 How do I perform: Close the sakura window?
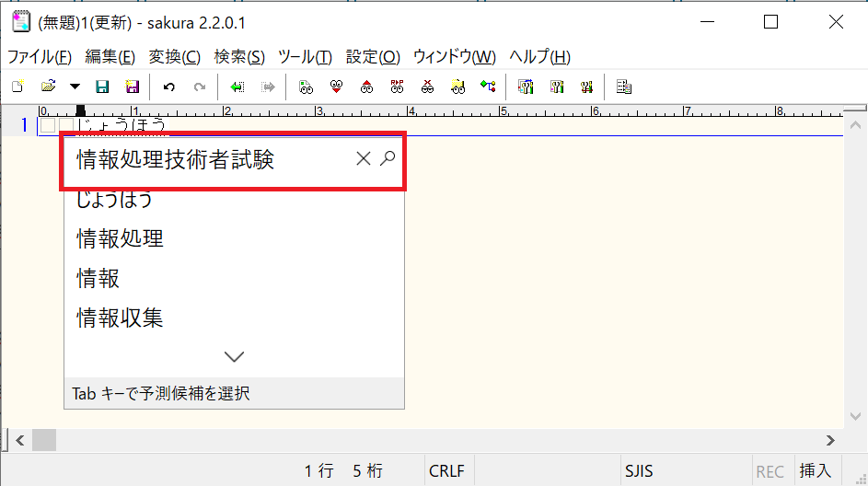pyautogui.click(x=836, y=22)
